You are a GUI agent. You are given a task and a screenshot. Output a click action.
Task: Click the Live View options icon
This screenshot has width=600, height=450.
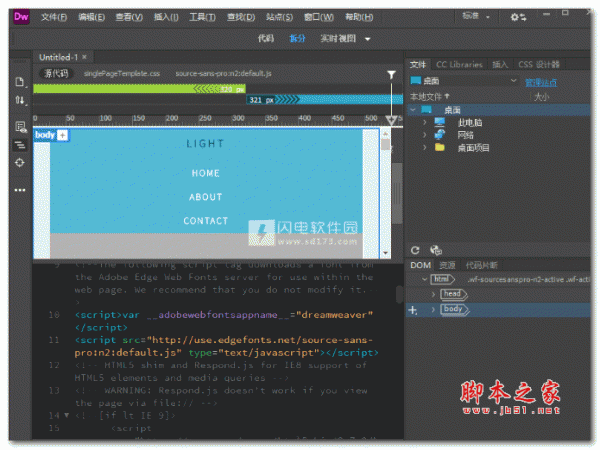coord(20,126)
